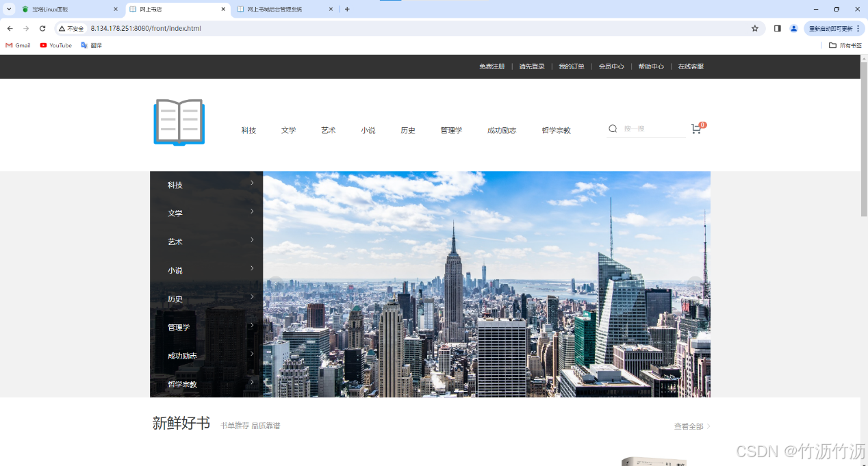Select 历史 in top navigation
The width and height of the screenshot is (868, 466).
[408, 130]
